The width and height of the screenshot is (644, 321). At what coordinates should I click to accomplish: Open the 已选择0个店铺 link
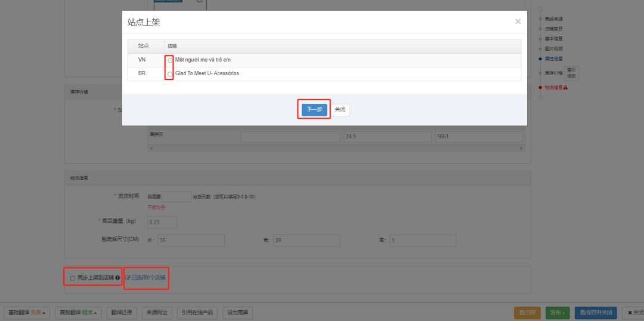pyautogui.click(x=148, y=278)
